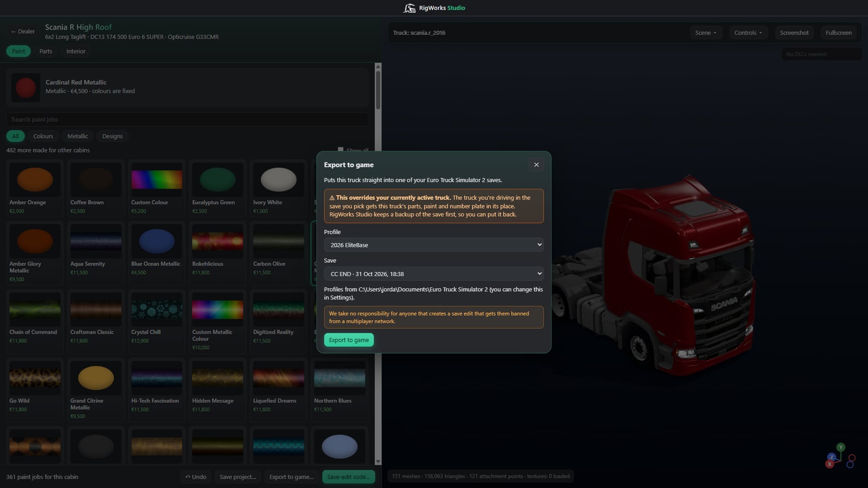Close the Export to game dialog
The width and height of the screenshot is (868, 488).
536,165
